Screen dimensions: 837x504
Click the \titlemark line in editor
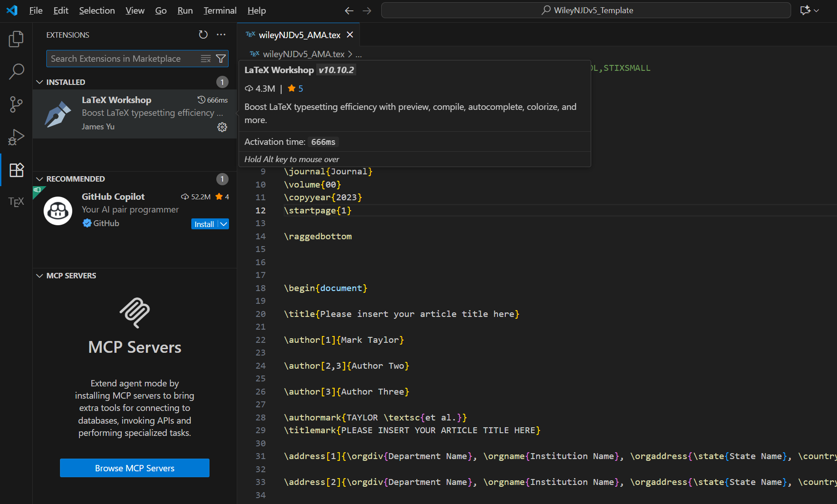(412, 430)
